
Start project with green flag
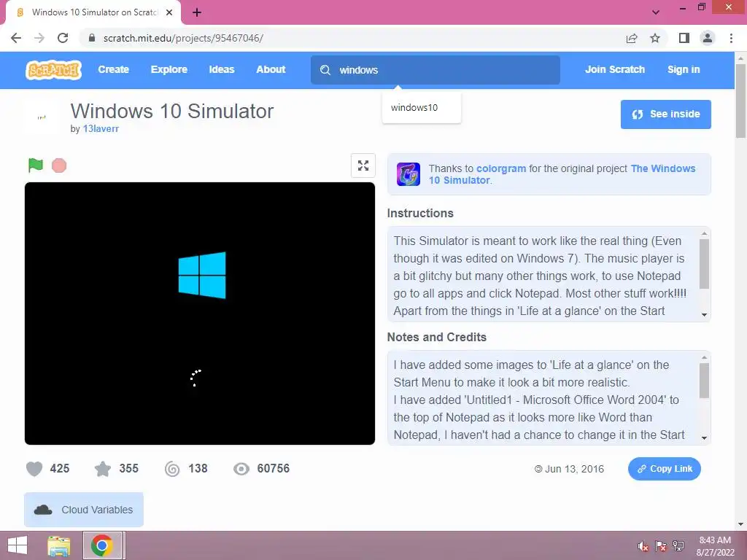(x=36, y=166)
